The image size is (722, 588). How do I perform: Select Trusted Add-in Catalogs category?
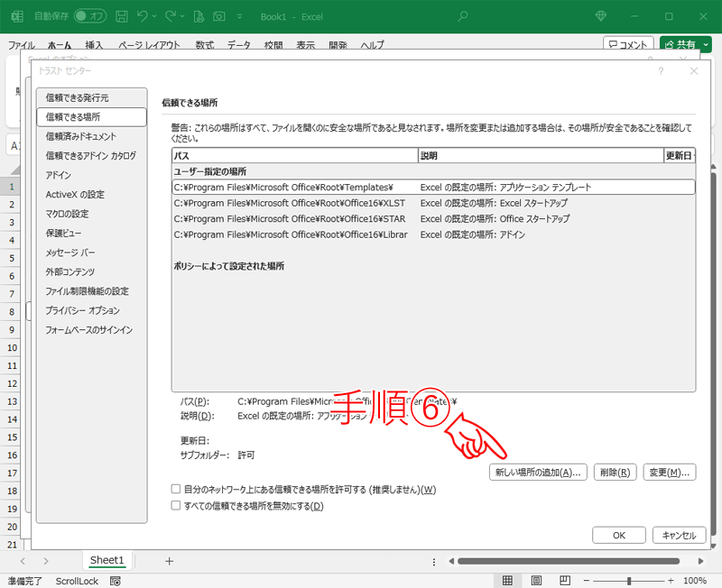(92, 155)
